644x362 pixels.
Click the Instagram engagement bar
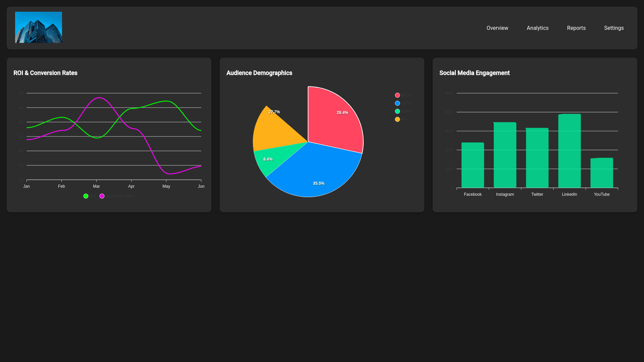(505, 155)
